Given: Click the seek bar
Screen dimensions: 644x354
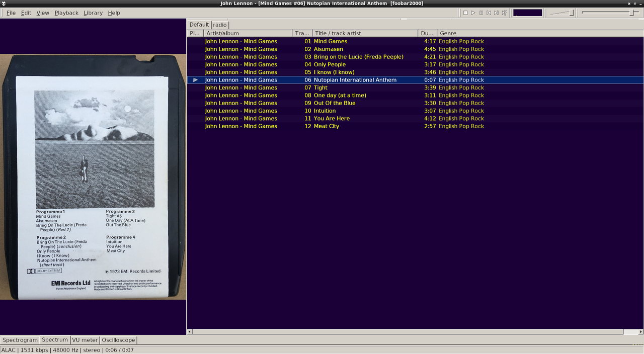Looking at the screenshot, I should click(610, 13).
